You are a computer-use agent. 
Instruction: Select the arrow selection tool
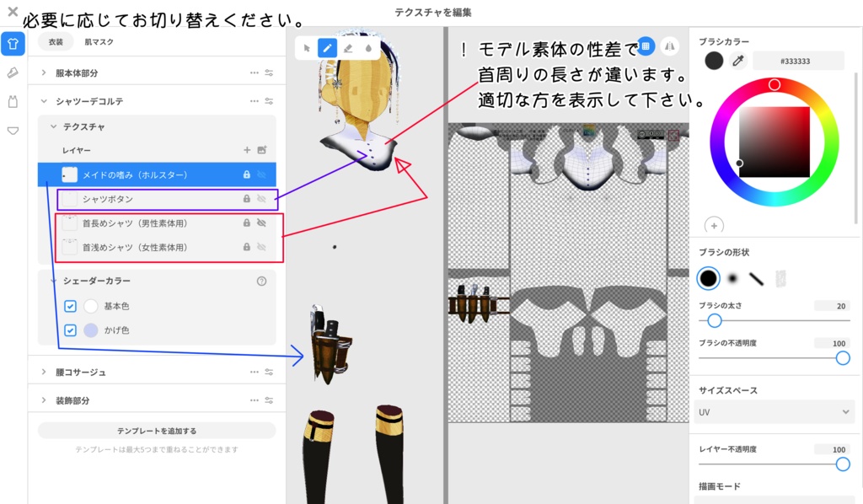tap(307, 47)
